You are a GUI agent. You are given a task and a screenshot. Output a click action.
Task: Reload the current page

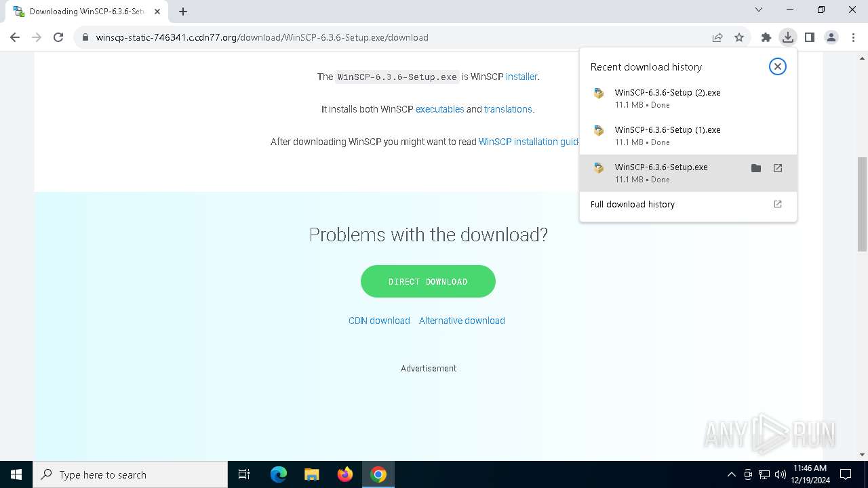tap(58, 37)
